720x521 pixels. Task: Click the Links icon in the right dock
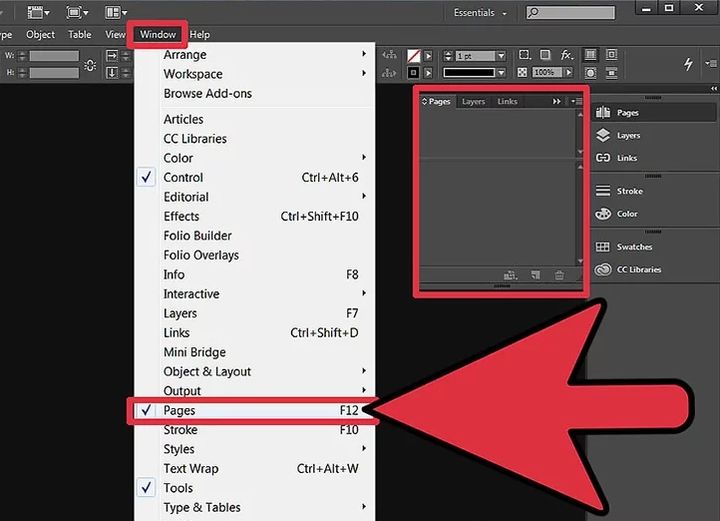[x=603, y=158]
